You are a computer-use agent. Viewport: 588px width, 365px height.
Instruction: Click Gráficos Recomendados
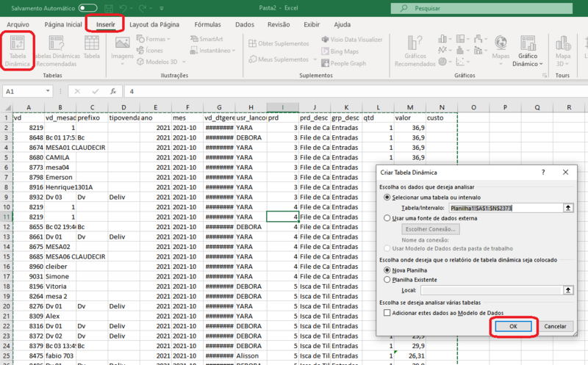pos(415,51)
